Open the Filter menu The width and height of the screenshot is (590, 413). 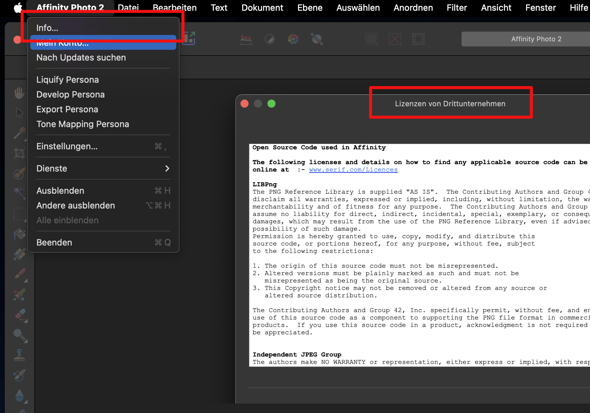point(456,8)
